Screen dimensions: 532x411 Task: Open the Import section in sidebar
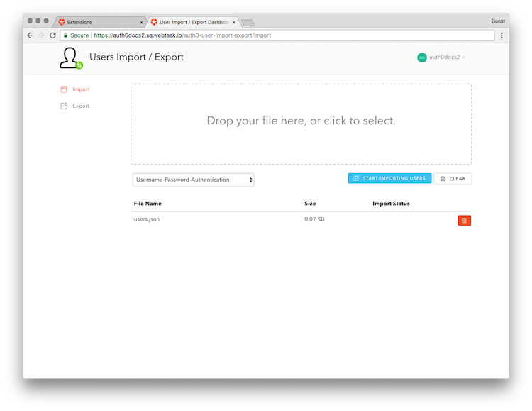coord(74,89)
